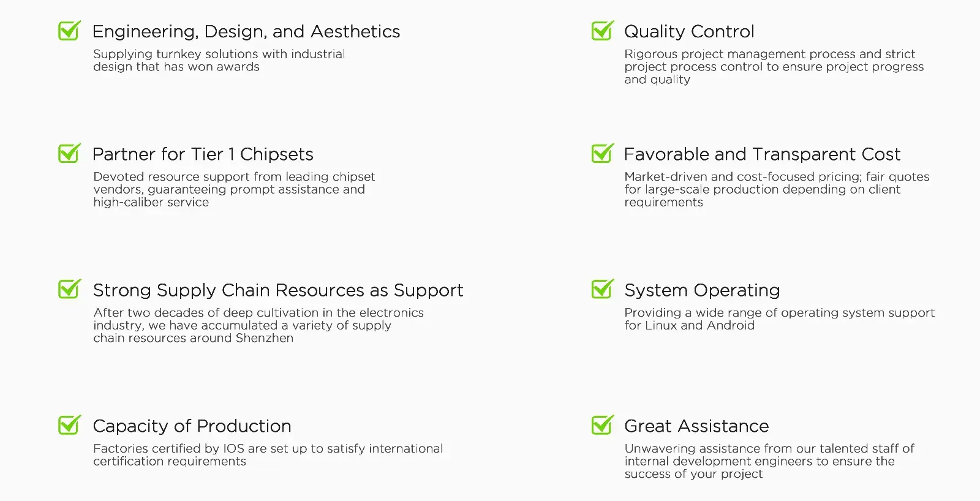The height and width of the screenshot is (501, 980).
Task: Click the Linux and Android support description
Action: [x=779, y=319]
